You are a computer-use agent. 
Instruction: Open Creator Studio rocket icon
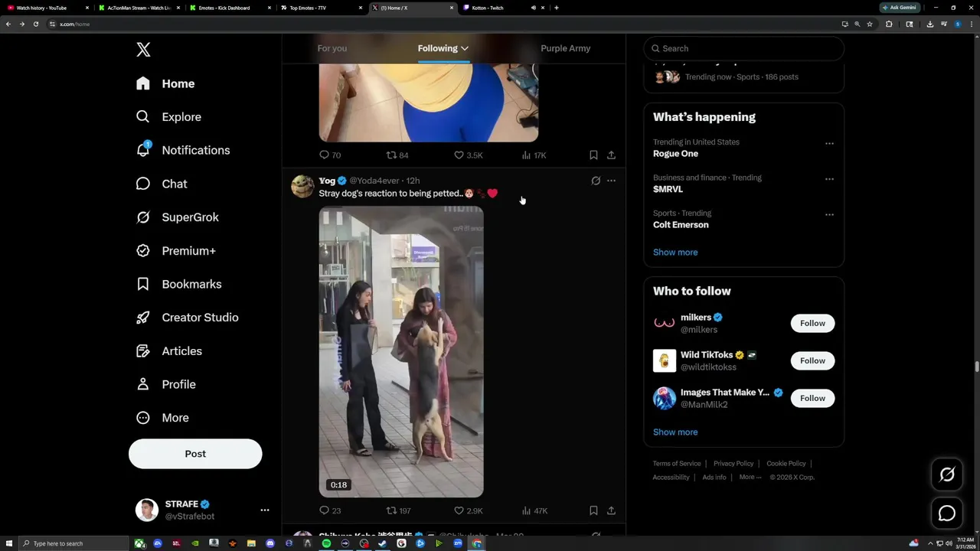143,318
